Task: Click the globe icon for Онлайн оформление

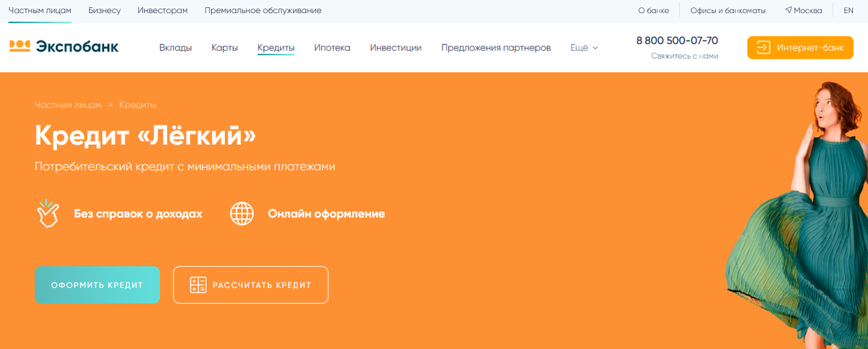Action: click(242, 214)
